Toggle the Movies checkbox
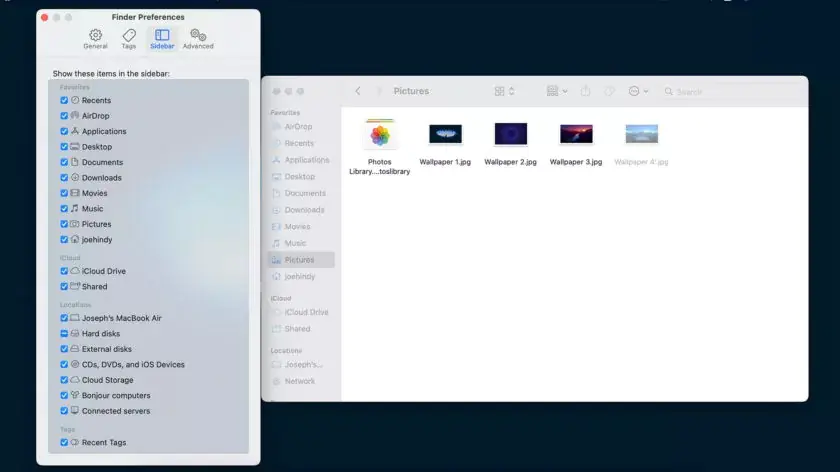Screen dimensions: 840x472 [64, 193]
